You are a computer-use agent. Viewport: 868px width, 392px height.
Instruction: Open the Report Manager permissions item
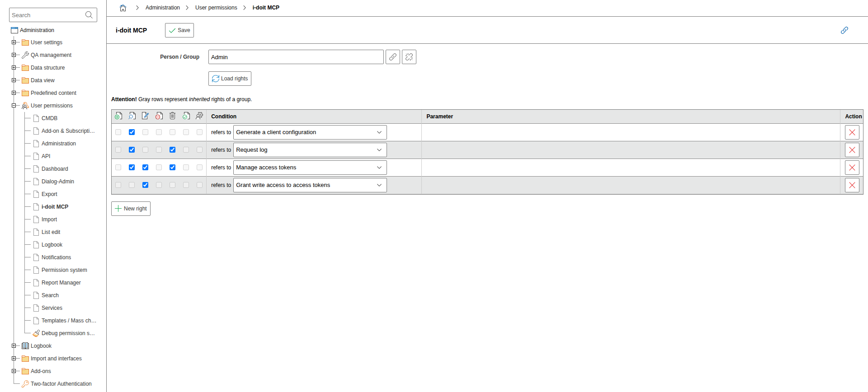[61, 283]
